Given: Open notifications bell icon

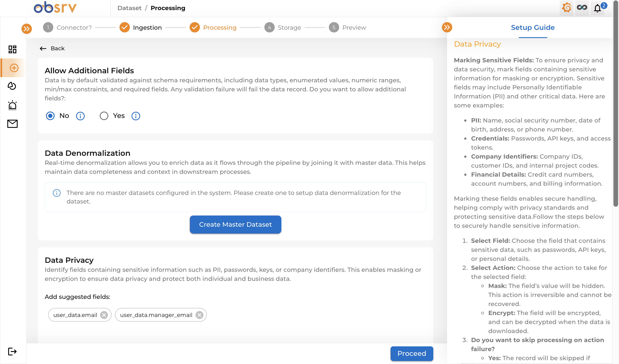Looking at the screenshot, I should (x=598, y=8).
